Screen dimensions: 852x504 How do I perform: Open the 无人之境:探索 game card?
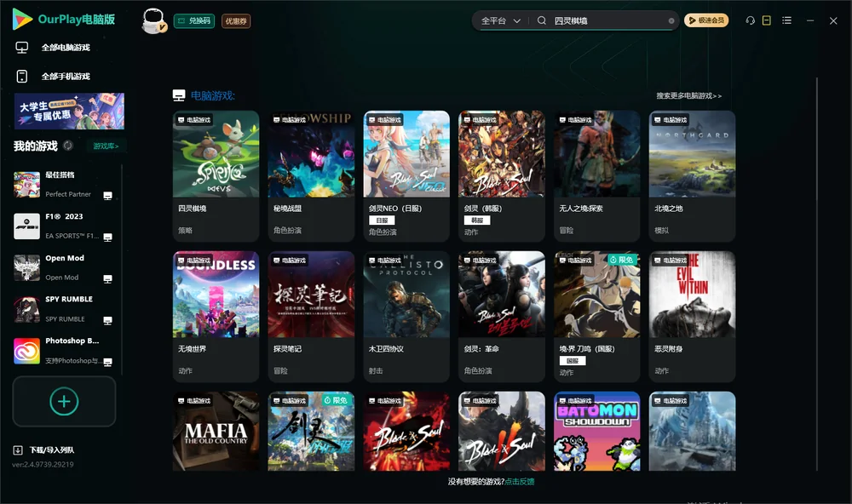(x=596, y=176)
